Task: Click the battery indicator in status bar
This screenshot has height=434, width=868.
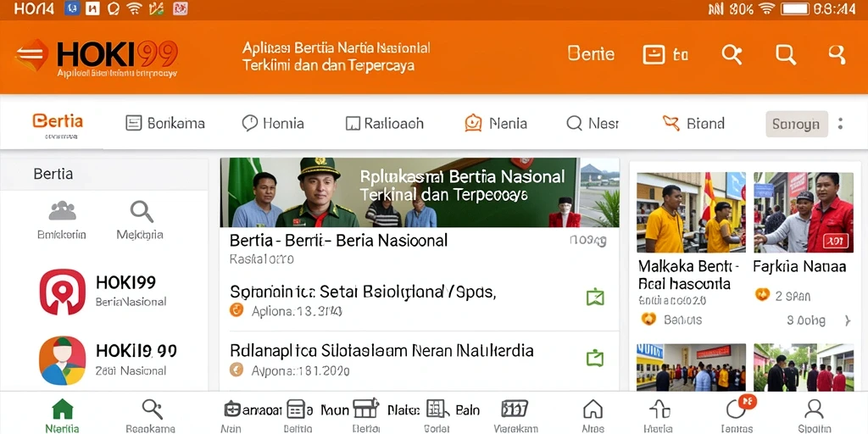Action: click(795, 8)
